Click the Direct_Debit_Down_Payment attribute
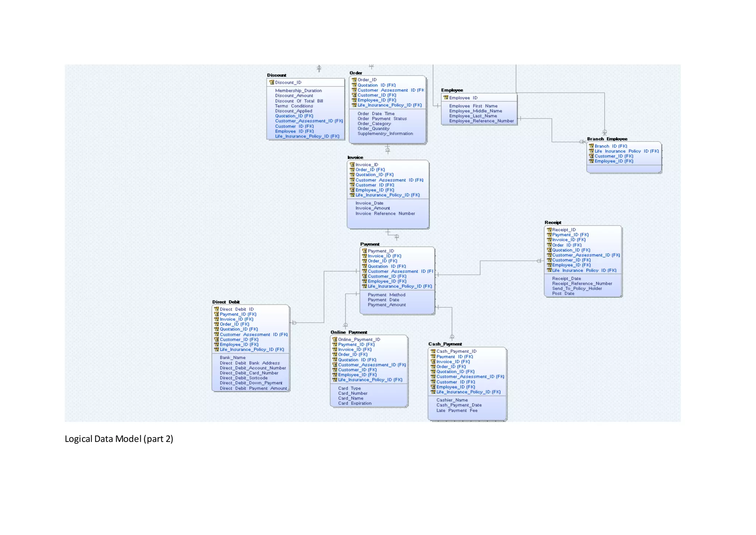 point(251,383)
